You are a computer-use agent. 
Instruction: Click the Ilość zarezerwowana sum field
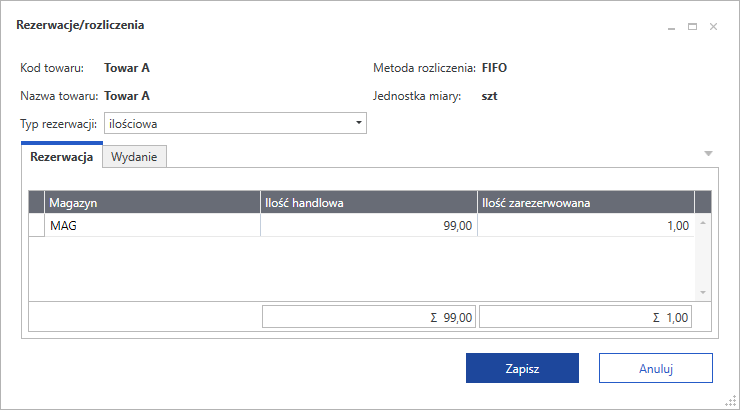(x=585, y=317)
